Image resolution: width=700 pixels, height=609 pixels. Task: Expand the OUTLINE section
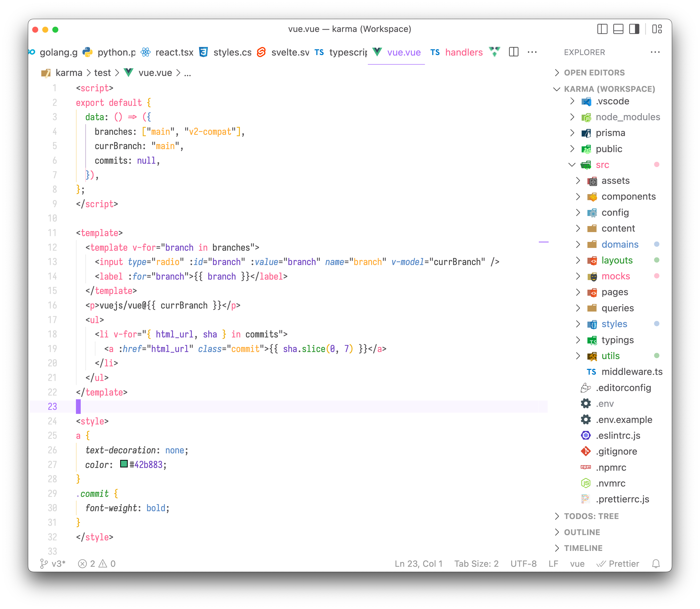[582, 532]
